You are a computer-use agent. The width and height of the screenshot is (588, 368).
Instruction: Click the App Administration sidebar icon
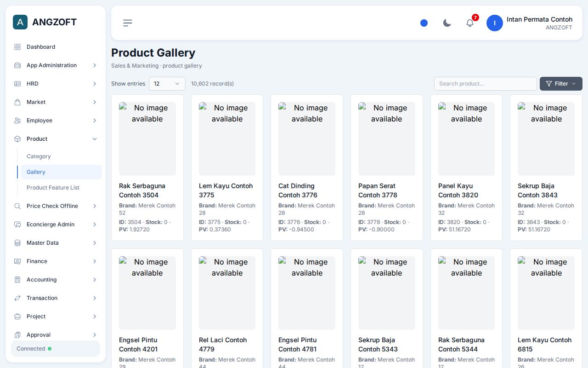(17, 65)
